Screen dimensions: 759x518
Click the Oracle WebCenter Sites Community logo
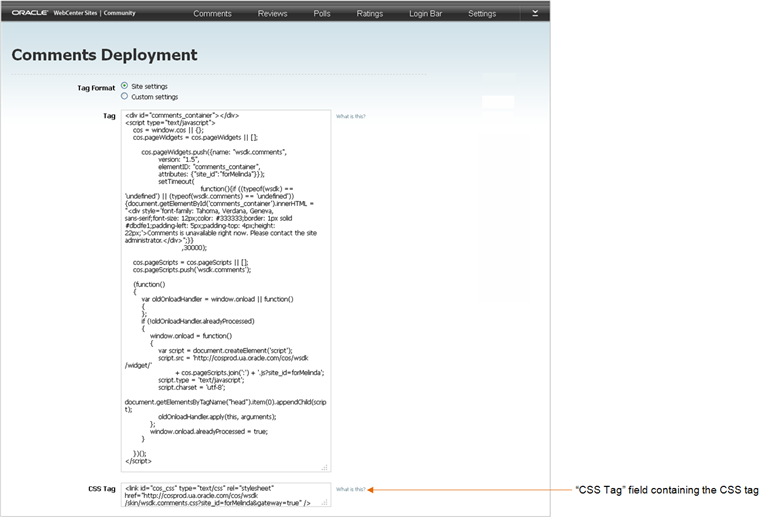pyautogui.click(x=74, y=13)
